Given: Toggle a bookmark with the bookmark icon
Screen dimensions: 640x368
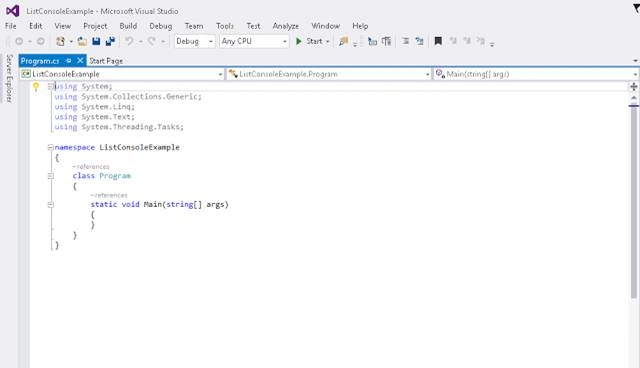Looking at the screenshot, I should point(438,41).
